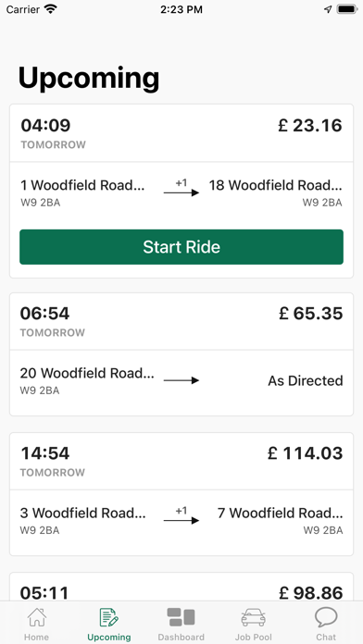
Task: Tap the Upcoming notepad icon
Action: pos(109,618)
